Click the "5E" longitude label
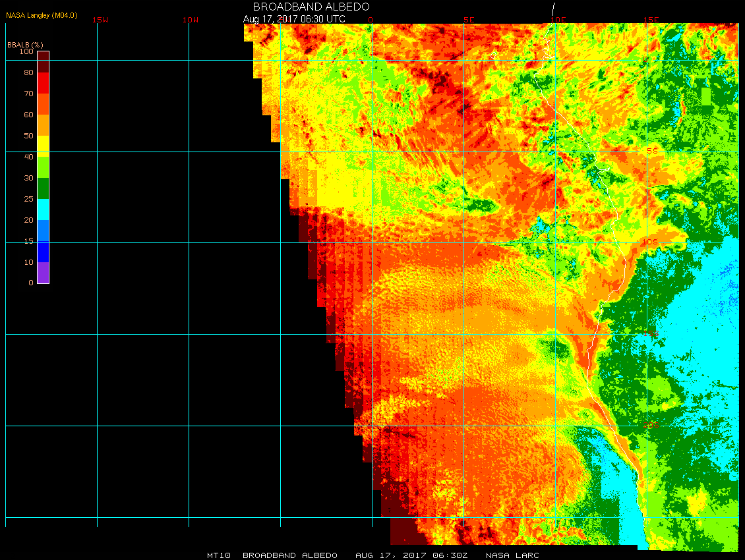The image size is (745, 560). [x=469, y=20]
